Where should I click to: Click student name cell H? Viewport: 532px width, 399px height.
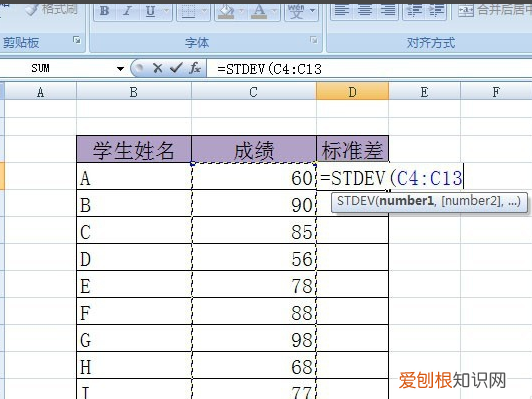click(134, 365)
